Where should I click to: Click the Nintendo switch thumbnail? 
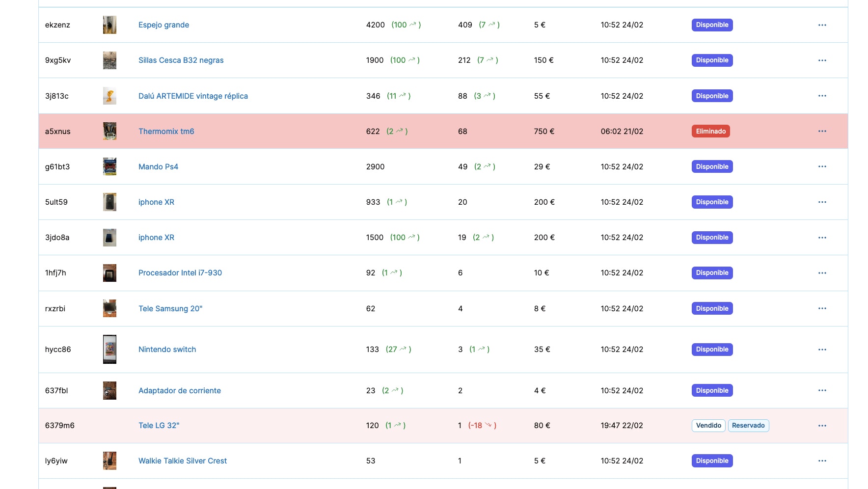pos(109,349)
